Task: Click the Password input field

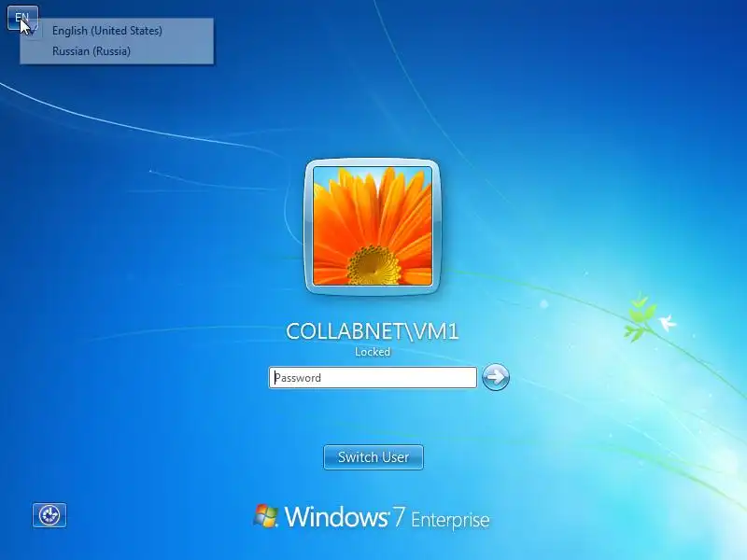Action: 373,378
